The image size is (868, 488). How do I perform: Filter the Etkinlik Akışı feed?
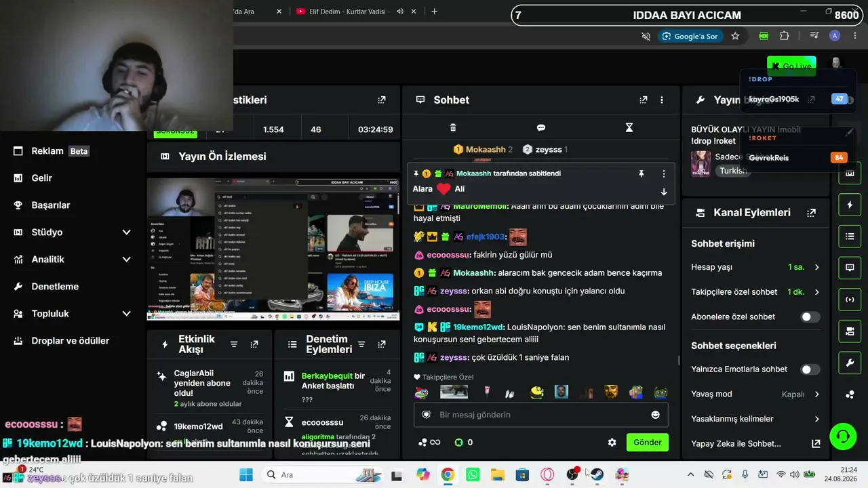point(234,344)
